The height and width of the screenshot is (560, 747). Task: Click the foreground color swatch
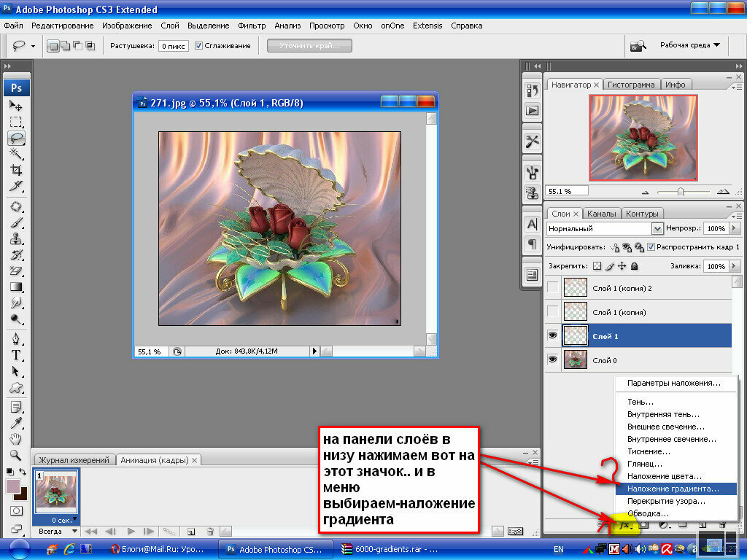13,486
